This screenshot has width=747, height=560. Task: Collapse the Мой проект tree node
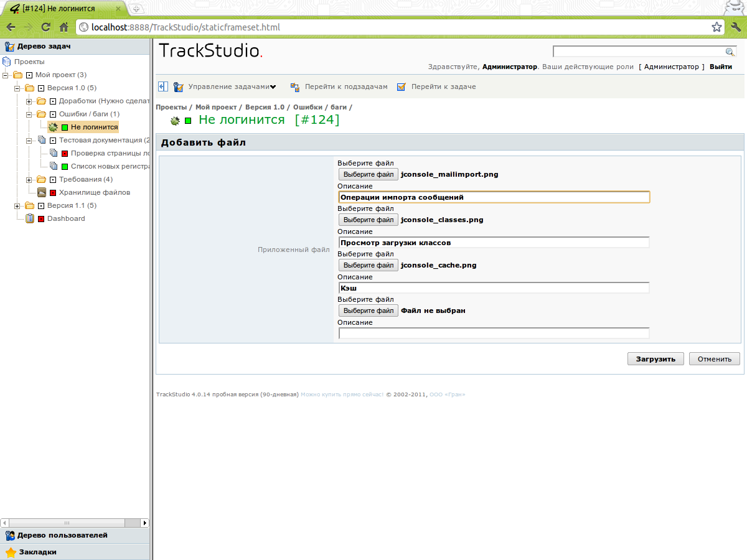[x=6, y=75]
